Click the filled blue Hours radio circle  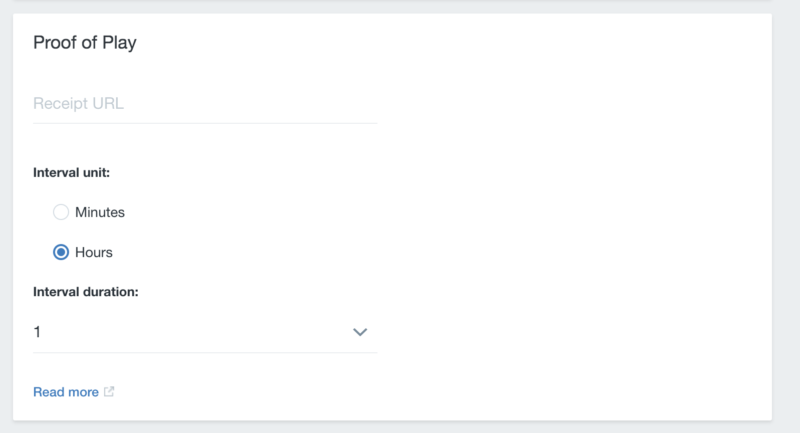click(61, 252)
